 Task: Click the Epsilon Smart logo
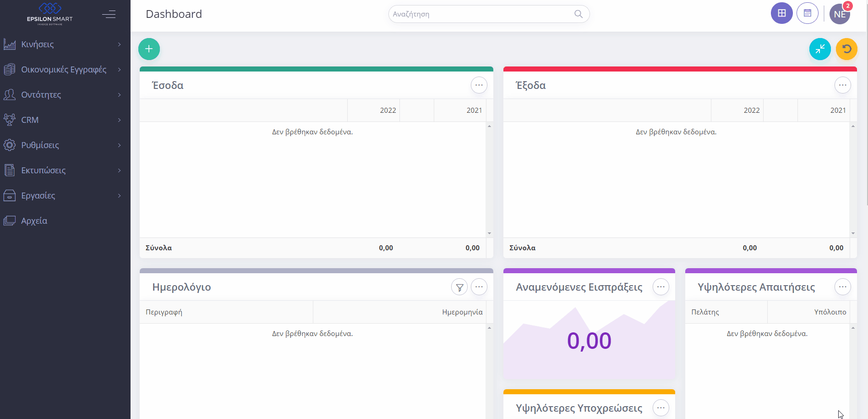50,13
